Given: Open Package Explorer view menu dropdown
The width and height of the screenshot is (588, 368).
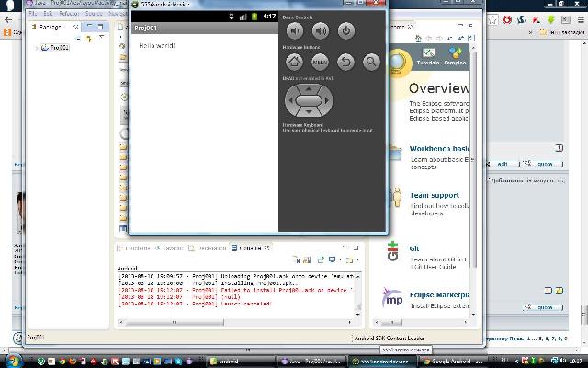Looking at the screenshot, I should pos(101,38).
